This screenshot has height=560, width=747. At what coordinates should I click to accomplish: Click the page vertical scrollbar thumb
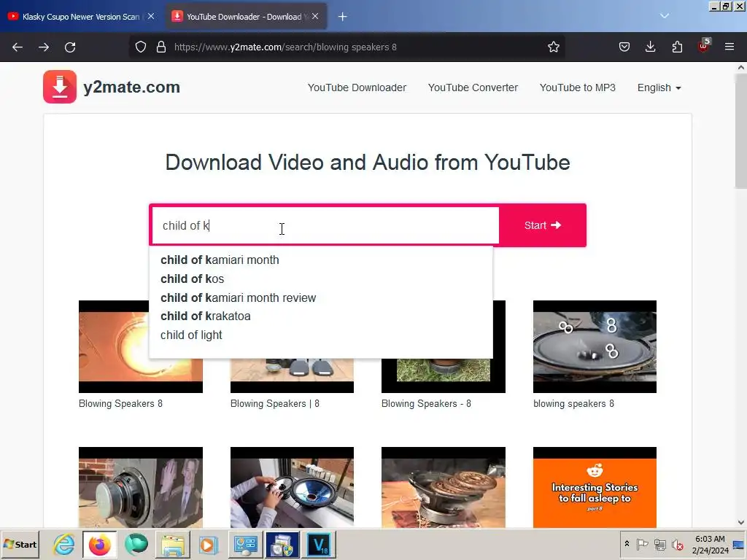click(741, 131)
